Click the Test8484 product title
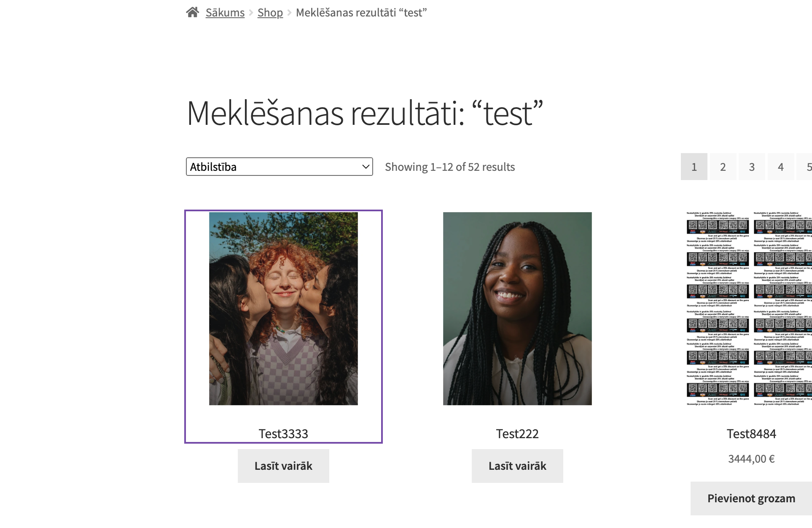Viewport: 812px width, 528px height. [751, 434]
